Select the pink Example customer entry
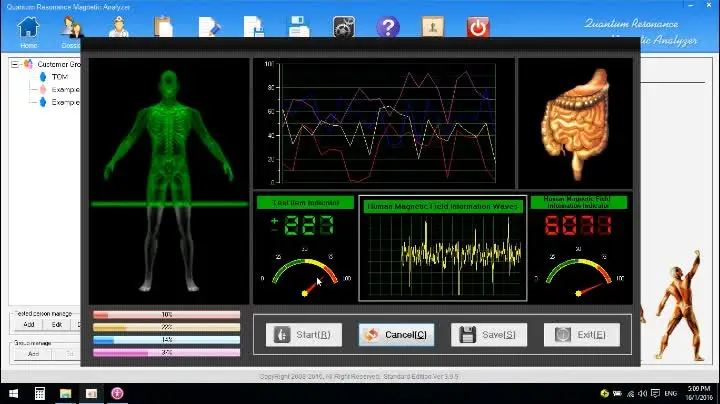 point(65,90)
